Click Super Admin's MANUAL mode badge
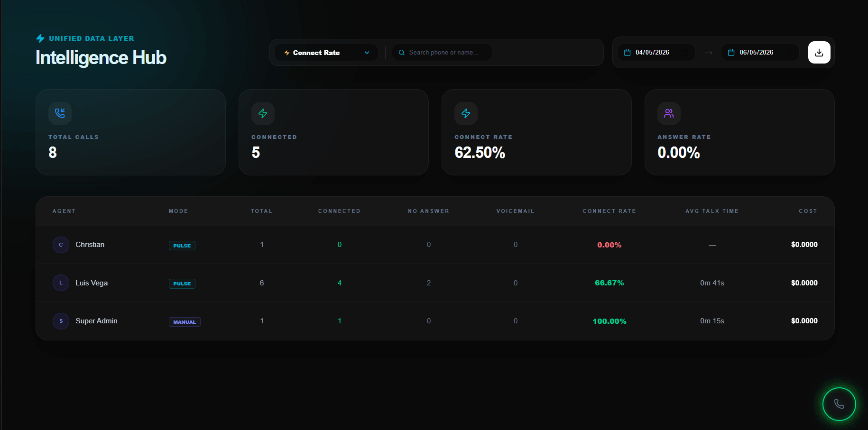Screen dimensions: 868x430 185,322
